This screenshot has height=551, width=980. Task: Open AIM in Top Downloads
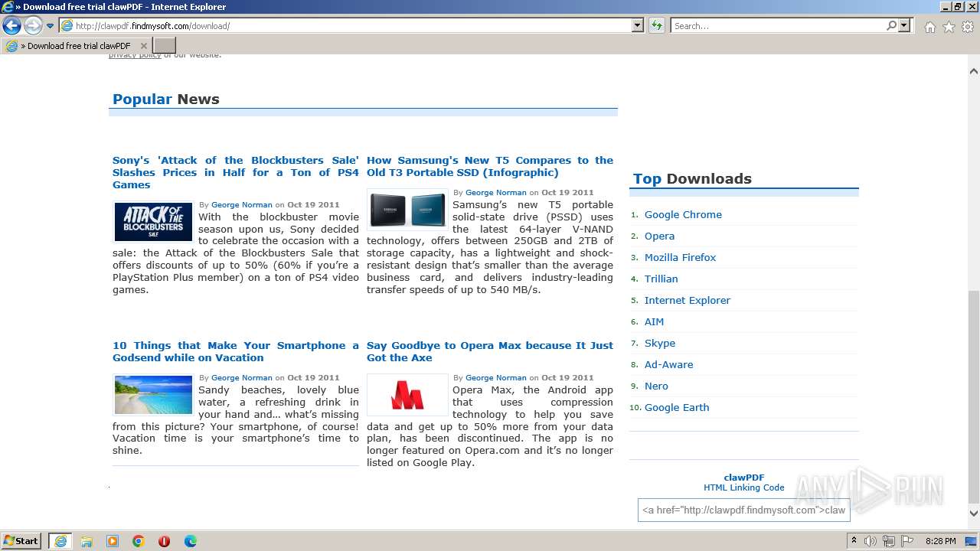[654, 322]
